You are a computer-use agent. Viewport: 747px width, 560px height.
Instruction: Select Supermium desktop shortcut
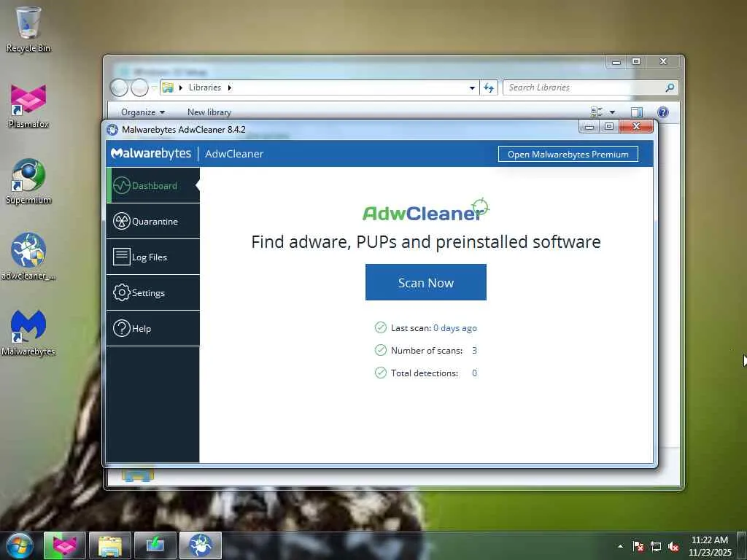(28, 182)
